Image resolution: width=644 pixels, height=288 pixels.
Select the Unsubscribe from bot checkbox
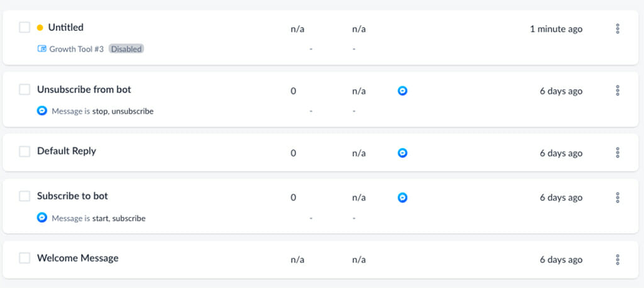tap(25, 89)
